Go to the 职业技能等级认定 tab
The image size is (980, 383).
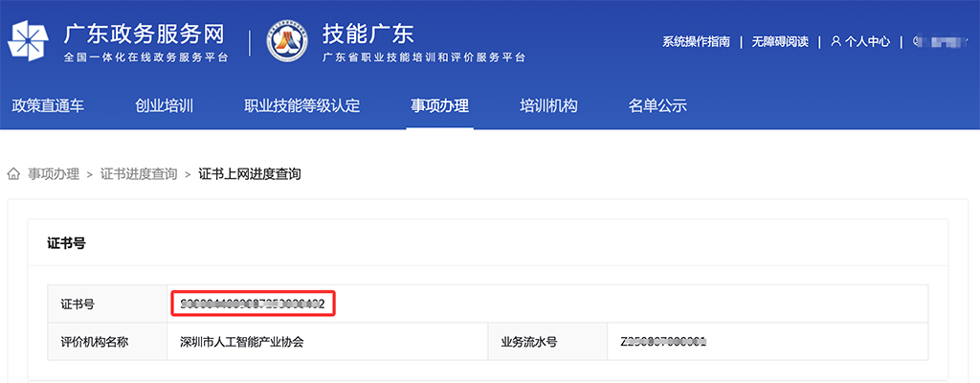click(x=302, y=105)
